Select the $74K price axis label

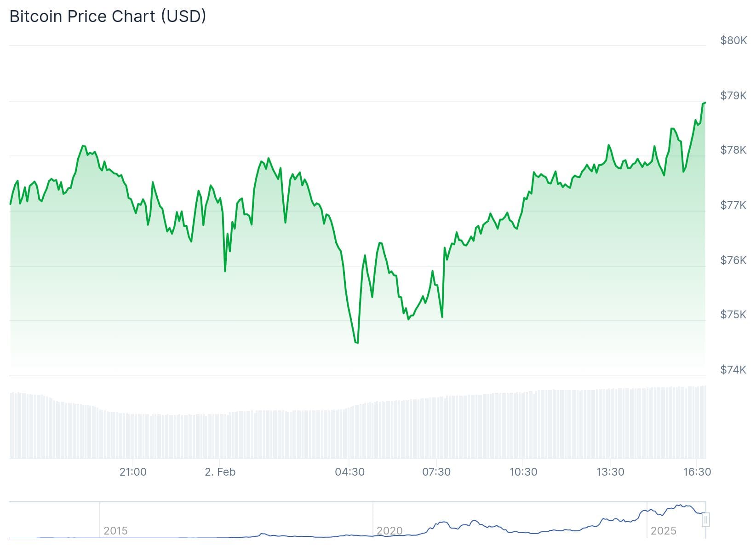[x=733, y=370]
